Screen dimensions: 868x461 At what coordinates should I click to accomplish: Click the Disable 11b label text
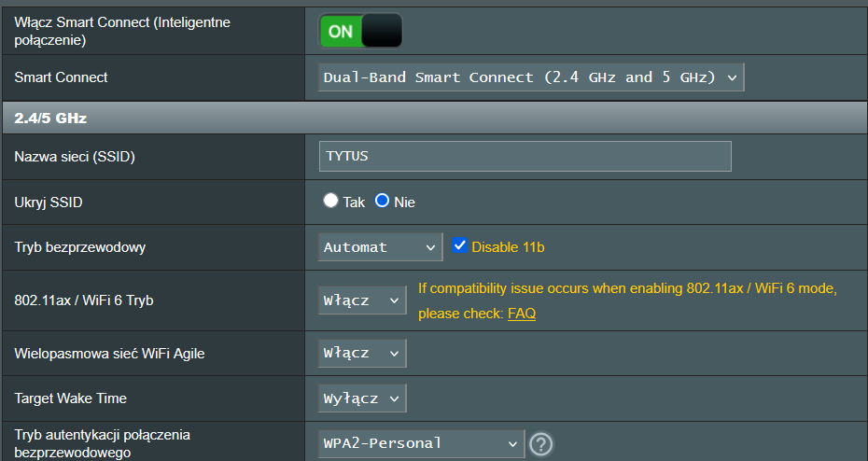pyautogui.click(x=508, y=247)
